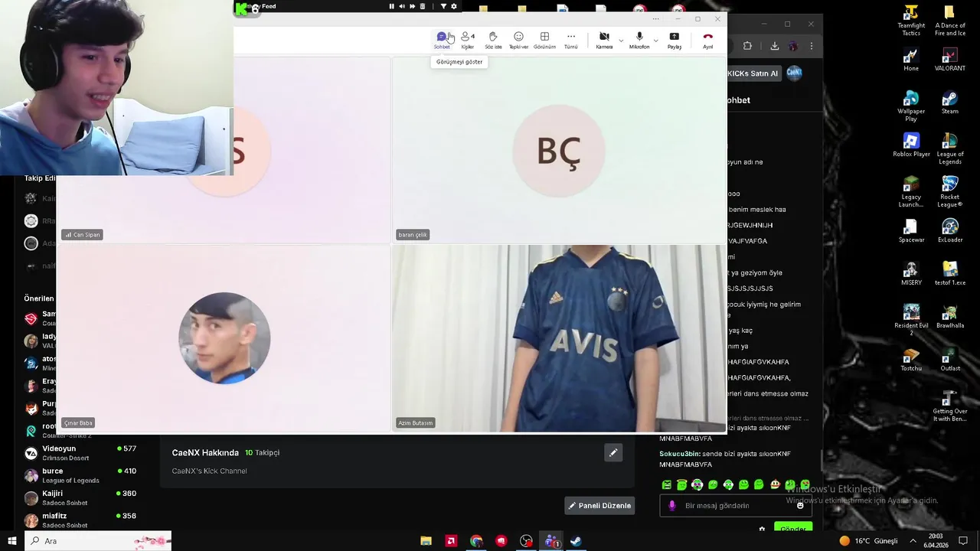This screenshot has width=980, height=551.
Task: Open the browser three-dot menu
Action: point(812,46)
